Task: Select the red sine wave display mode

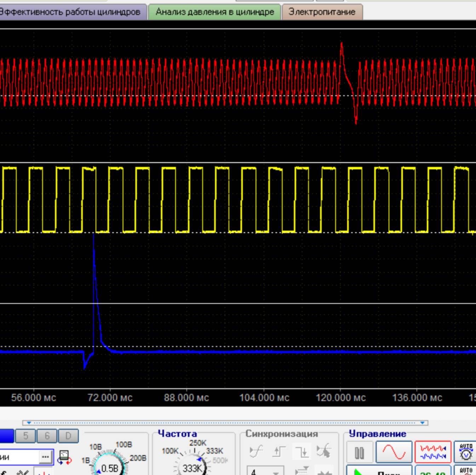Action: point(394,452)
